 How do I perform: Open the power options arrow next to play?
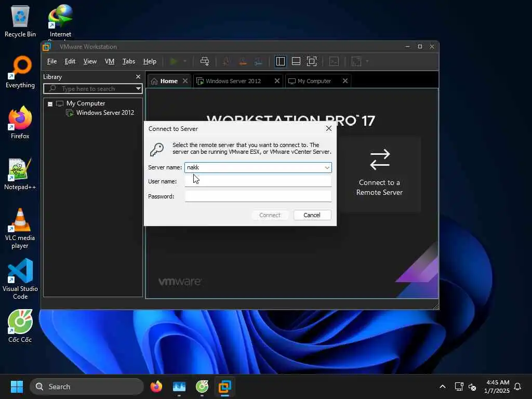[x=185, y=61]
